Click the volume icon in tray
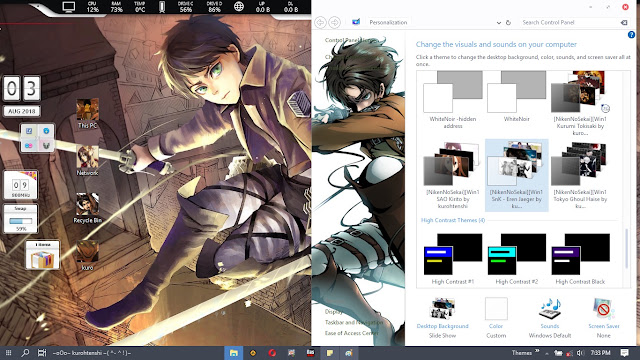Screen dimensions: 640x360 click(x=580, y=353)
